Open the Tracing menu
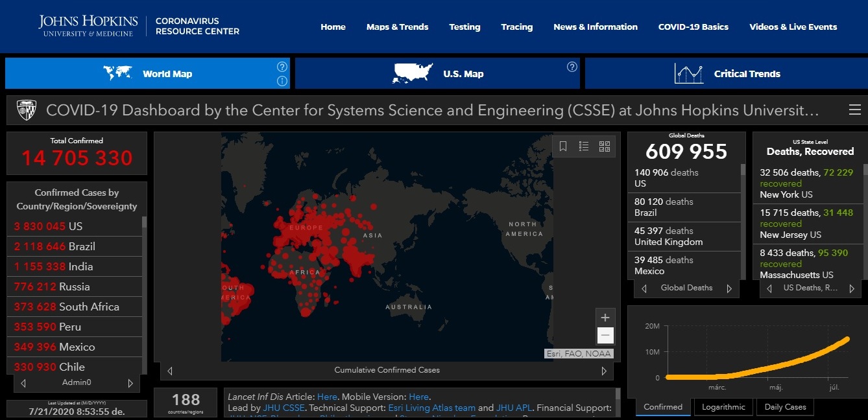Image resolution: width=868 pixels, height=420 pixels. pyautogui.click(x=517, y=27)
